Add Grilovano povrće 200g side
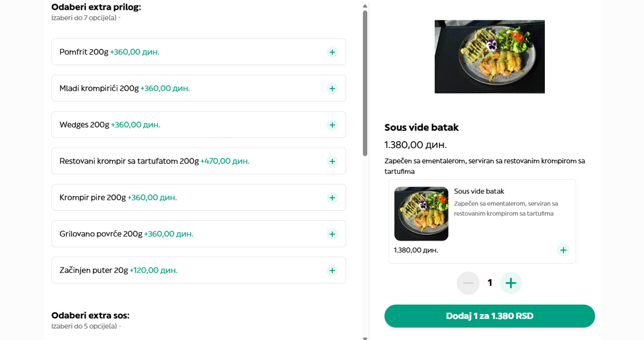Image resolution: width=644 pixels, height=340 pixels. tap(332, 234)
